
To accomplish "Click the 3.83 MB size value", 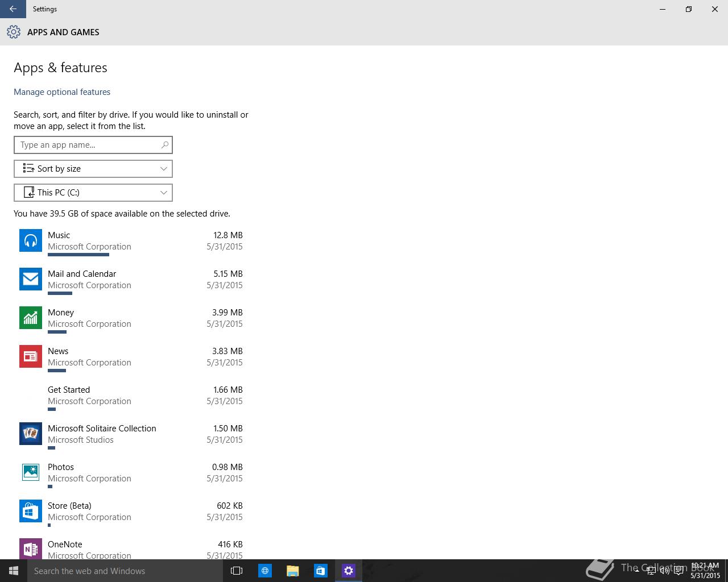I will tap(227, 351).
